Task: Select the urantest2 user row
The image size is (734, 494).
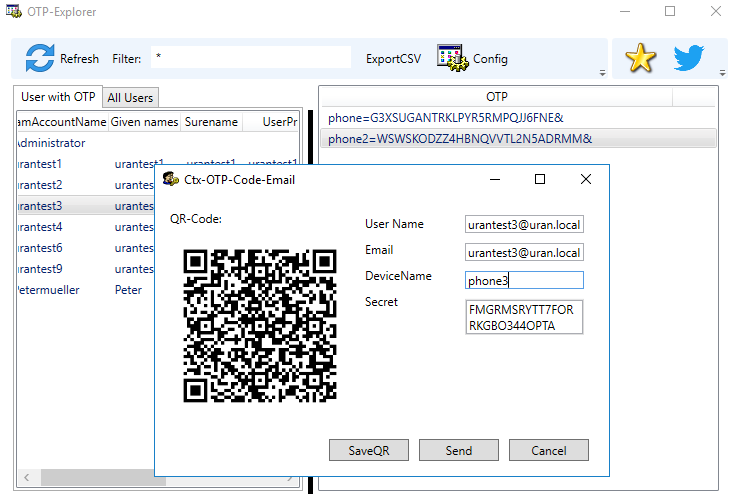Action: point(86,185)
